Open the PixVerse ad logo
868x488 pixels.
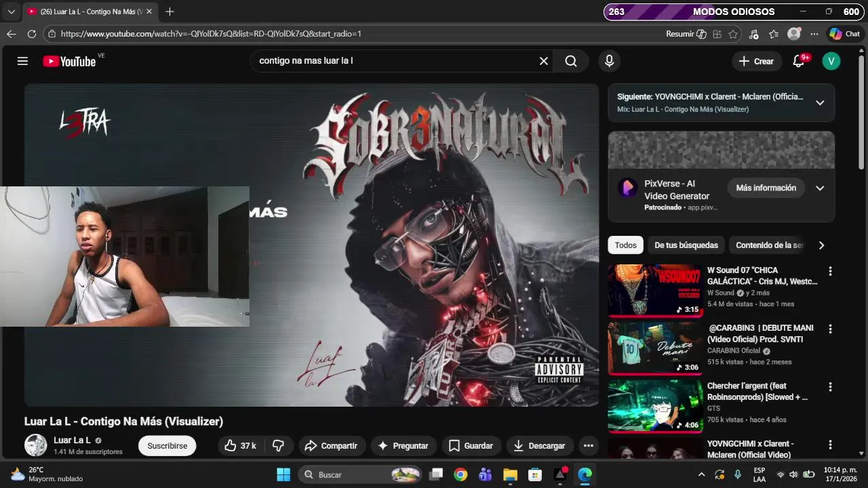click(628, 188)
